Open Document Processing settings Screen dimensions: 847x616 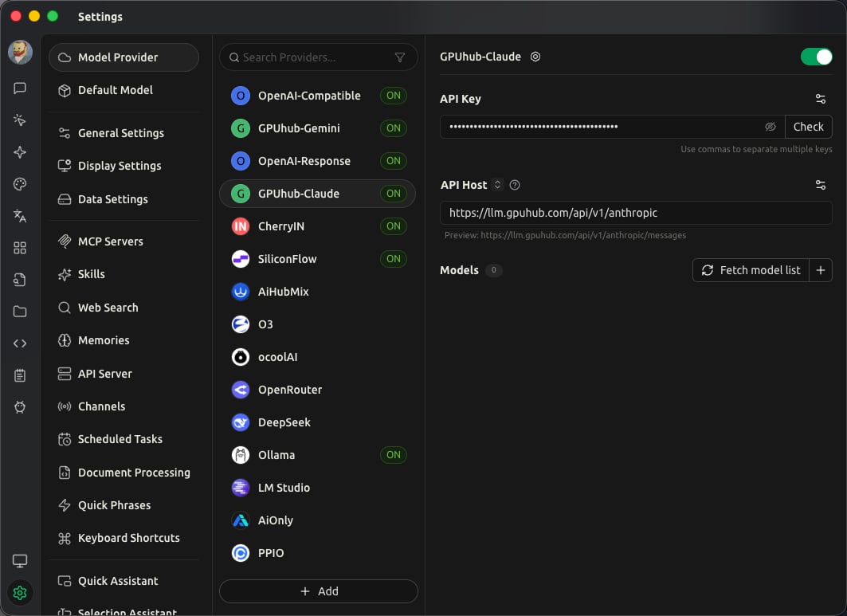[x=124, y=473]
